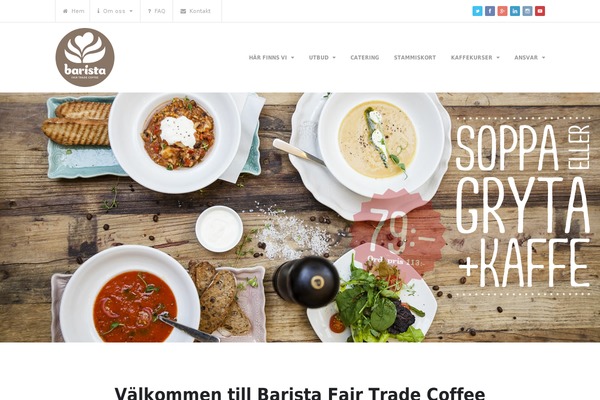Open the Instagram social icon
Screen dimensions: 600x400
pos(527,11)
